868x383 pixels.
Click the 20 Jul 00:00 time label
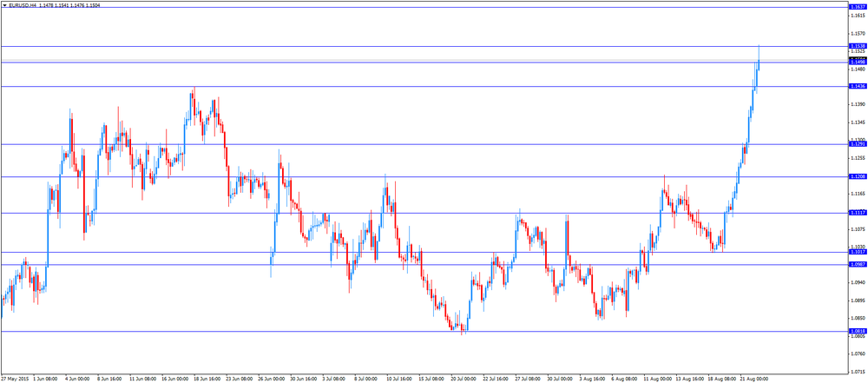pos(463,380)
